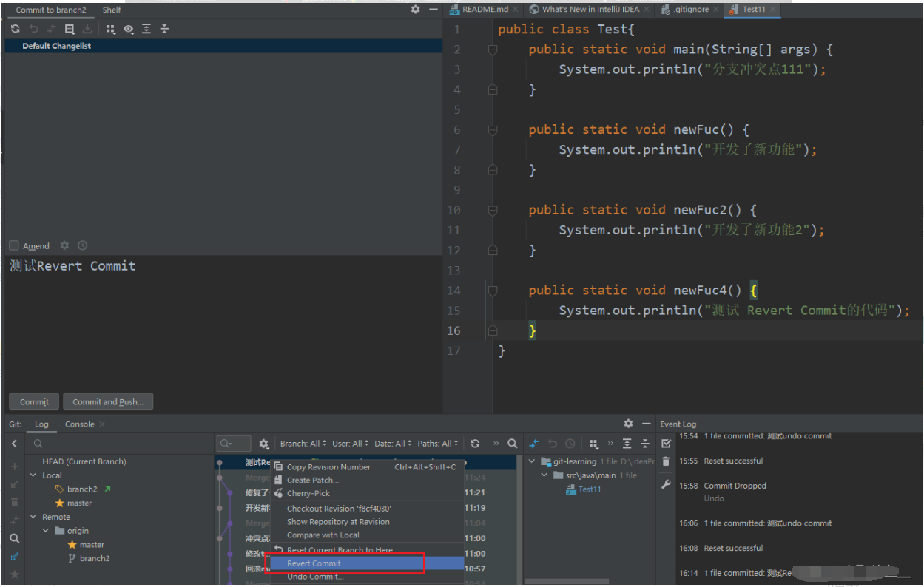Click Expand All in the commit toolbar

[x=146, y=29]
